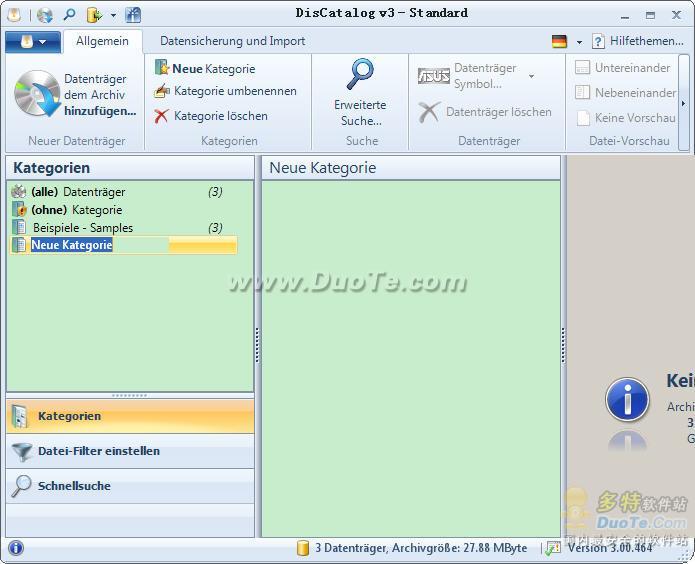Open Hilfethemen help topics
The image size is (695, 564).
tap(647, 41)
